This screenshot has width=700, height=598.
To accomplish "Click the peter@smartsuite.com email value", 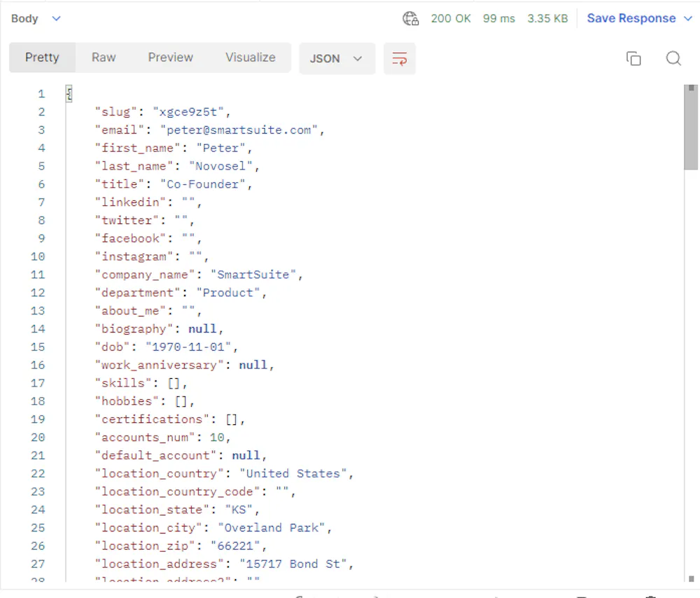I will pyautogui.click(x=242, y=130).
